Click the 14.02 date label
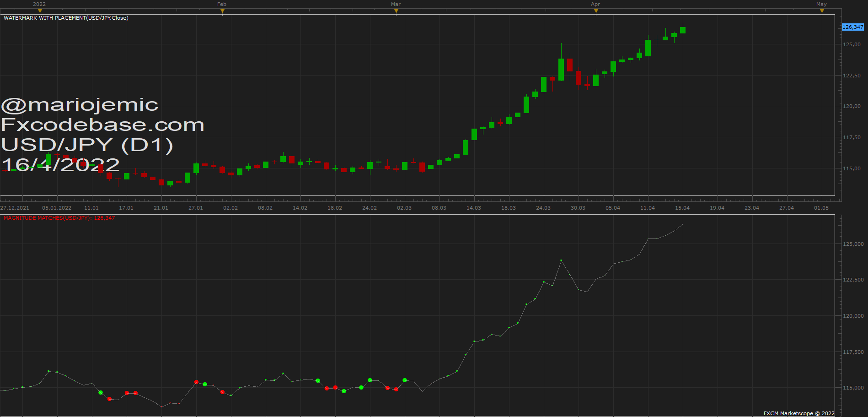868x417 pixels. (x=300, y=208)
